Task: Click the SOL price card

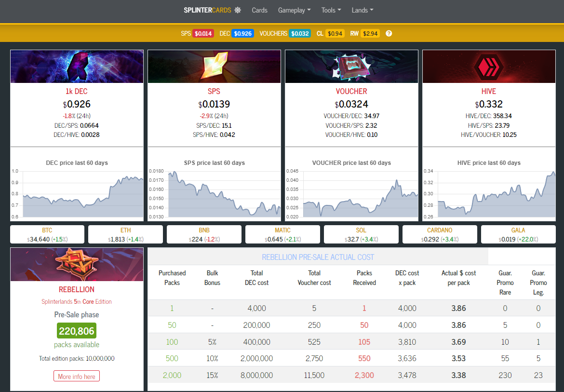Action: click(x=361, y=234)
